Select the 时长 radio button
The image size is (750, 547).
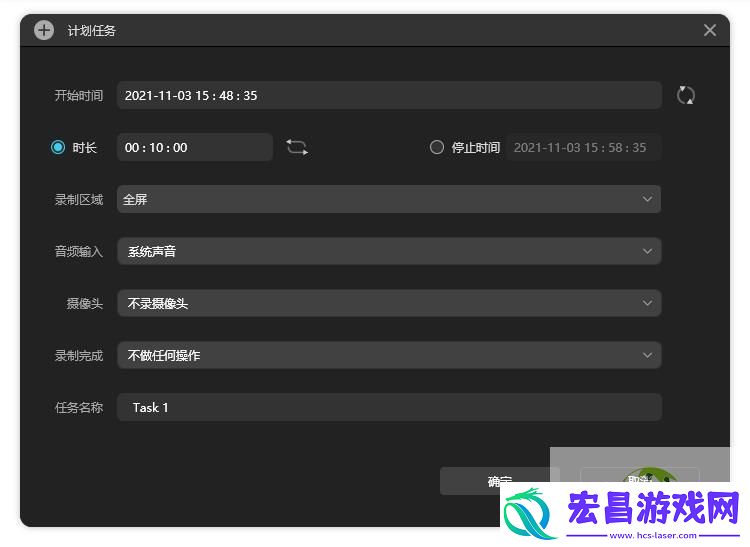pyautogui.click(x=58, y=147)
